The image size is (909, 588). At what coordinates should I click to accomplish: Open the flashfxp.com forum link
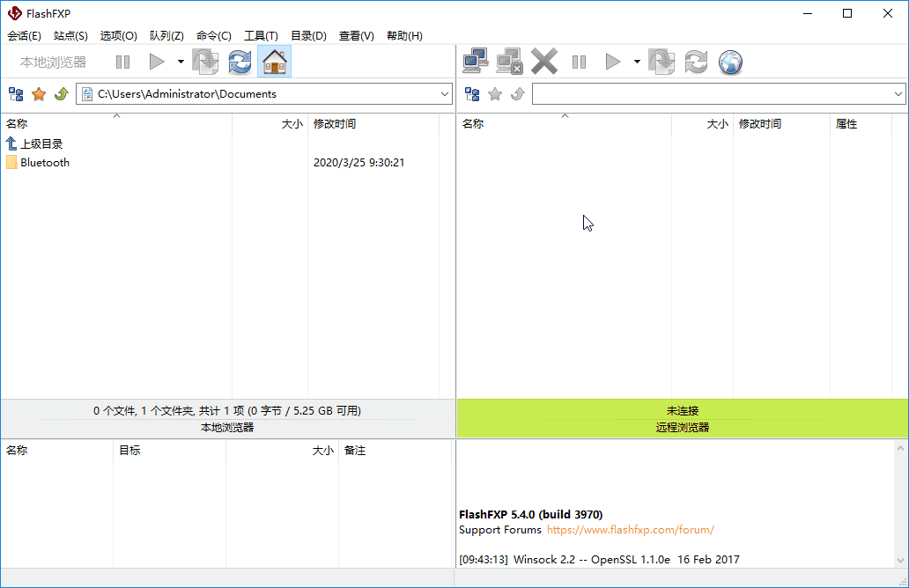(x=630, y=530)
